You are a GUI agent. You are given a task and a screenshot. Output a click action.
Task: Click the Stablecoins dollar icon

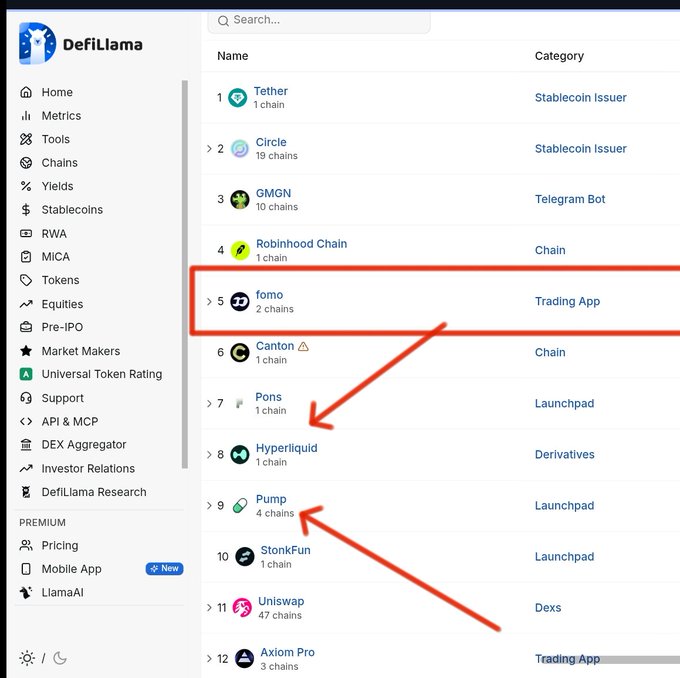tap(26, 210)
